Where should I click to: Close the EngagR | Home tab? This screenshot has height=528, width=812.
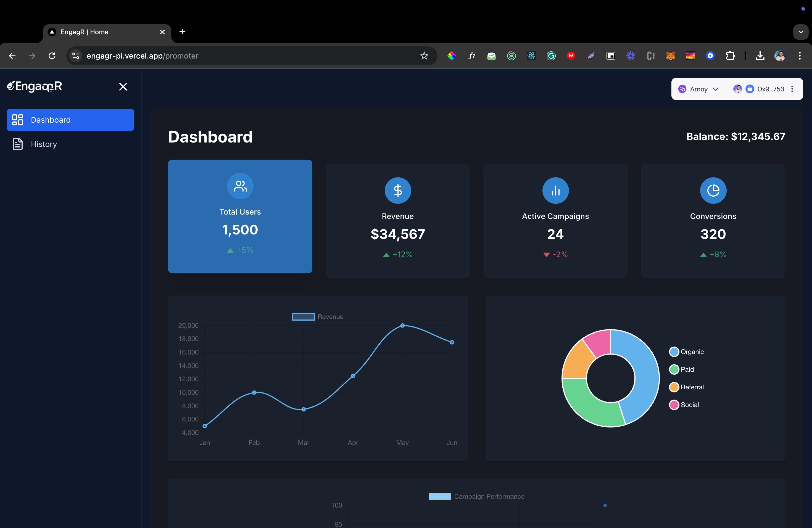162,32
